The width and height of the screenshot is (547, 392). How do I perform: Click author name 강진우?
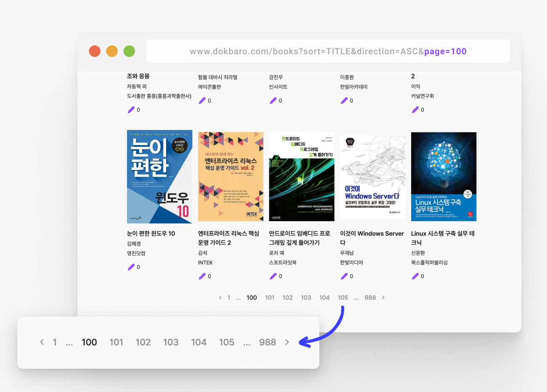click(x=276, y=77)
